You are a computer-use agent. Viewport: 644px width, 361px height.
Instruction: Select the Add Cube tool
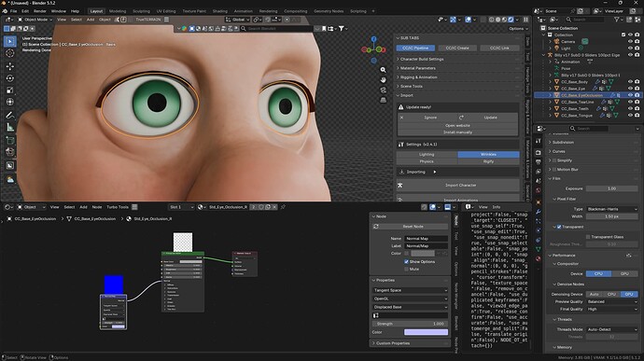(x=10, y=141)
